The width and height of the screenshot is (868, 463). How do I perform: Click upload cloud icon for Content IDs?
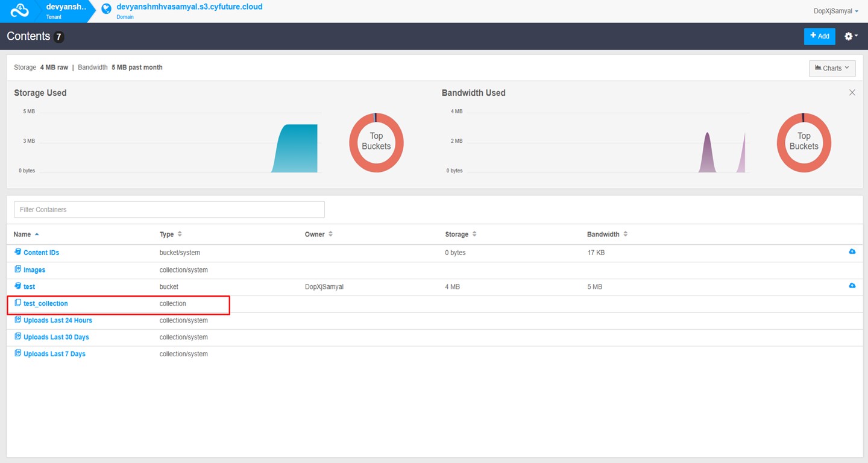point(852,251)
